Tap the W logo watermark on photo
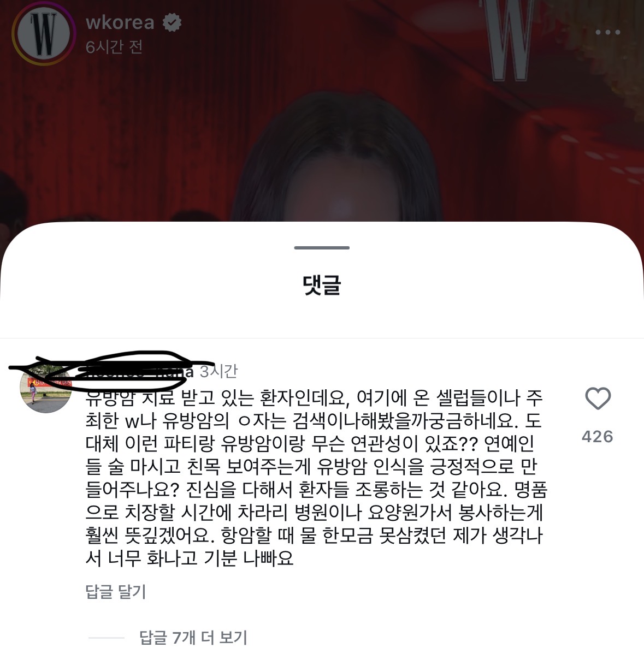 [509, 40]
